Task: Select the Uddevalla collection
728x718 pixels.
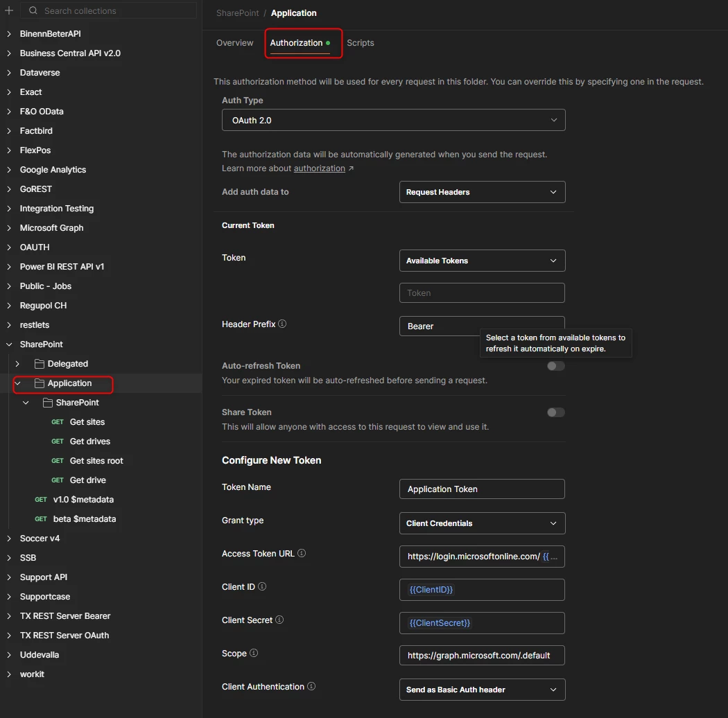Action: tap(40, 655)
